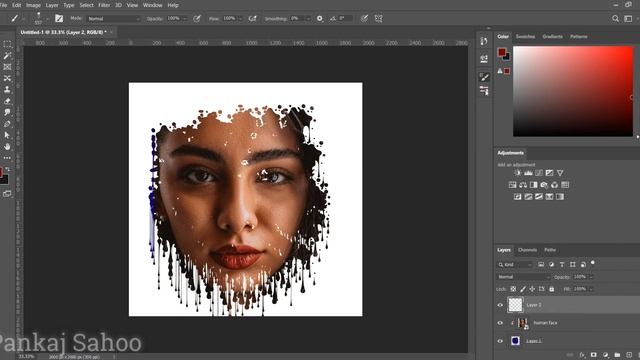Viewport: 640px width, 360px height.
Task: Switch to the Channels tab
Action: coord(527,250)
